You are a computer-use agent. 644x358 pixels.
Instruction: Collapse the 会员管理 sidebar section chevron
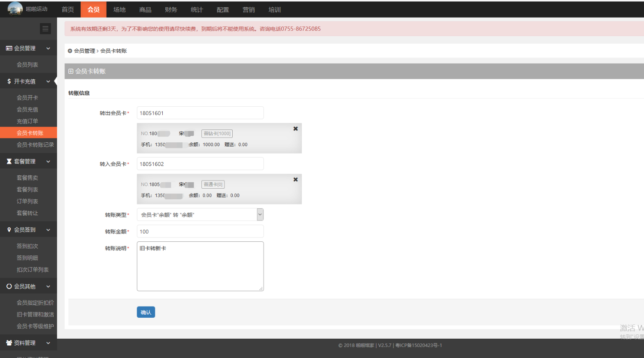pyautogui.click(x=48, y=48)
